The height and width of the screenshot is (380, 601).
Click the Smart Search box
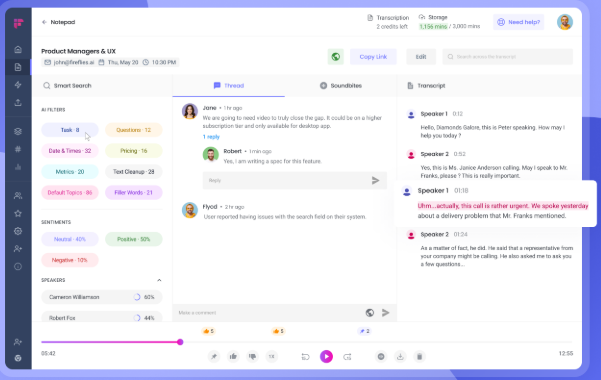point(102,86)
